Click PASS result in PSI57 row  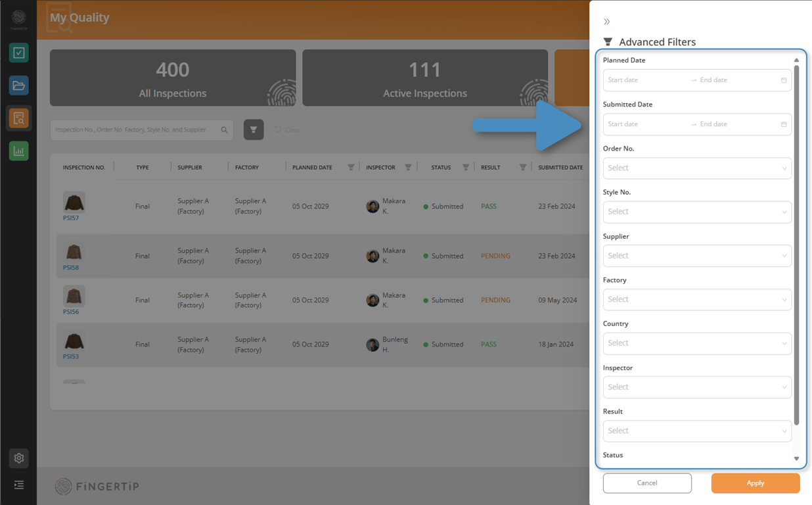489,206
